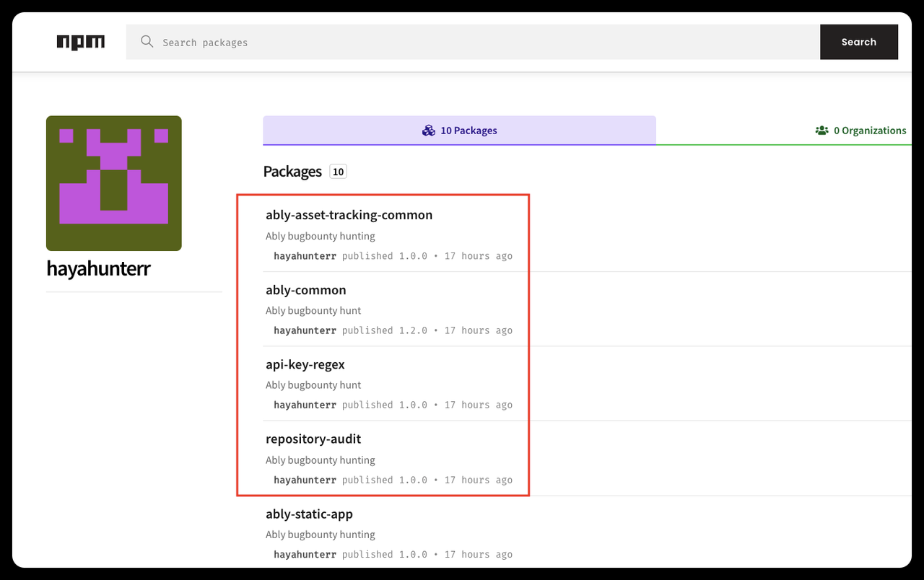Open the ably-static-app package
924x580 pixels.
pyautogui.click(x=309, y=514)
